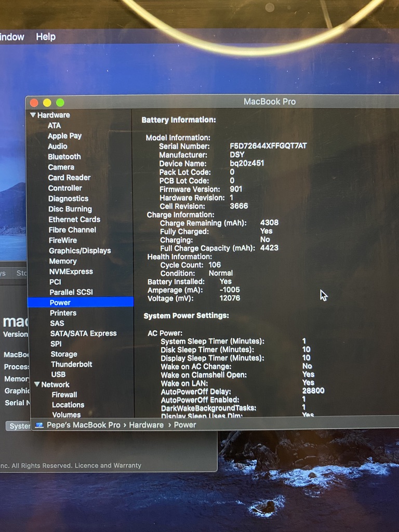Open the Window menu

(x=12, y=37)
